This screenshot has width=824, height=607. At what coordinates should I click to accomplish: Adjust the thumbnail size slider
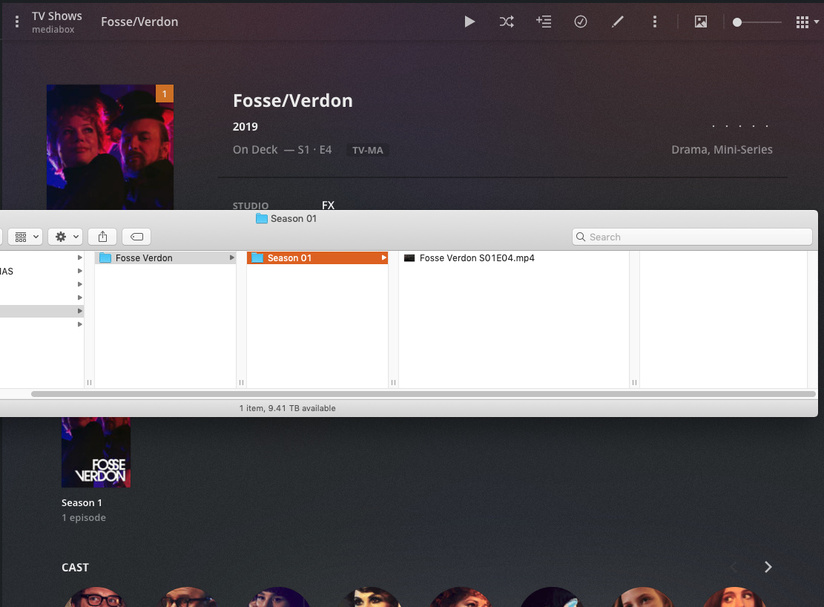pyautogui.click(x=757, y=22)
